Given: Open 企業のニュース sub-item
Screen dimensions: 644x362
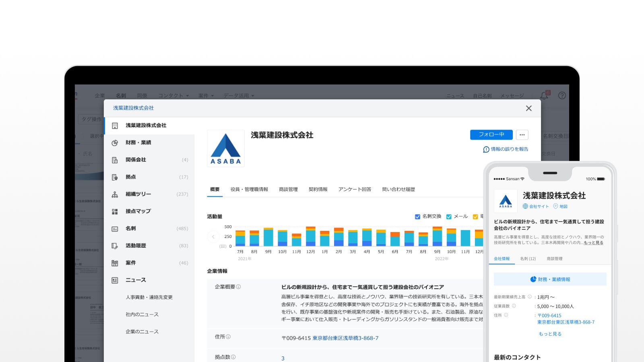Looking at the screenshot, I should pos(142,332).
